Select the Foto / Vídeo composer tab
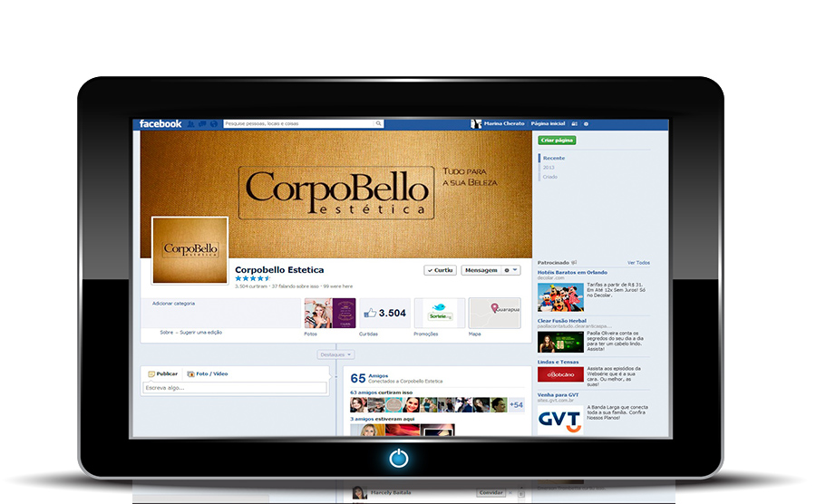The height and width of the screenshot is (504, 816). 208,374
